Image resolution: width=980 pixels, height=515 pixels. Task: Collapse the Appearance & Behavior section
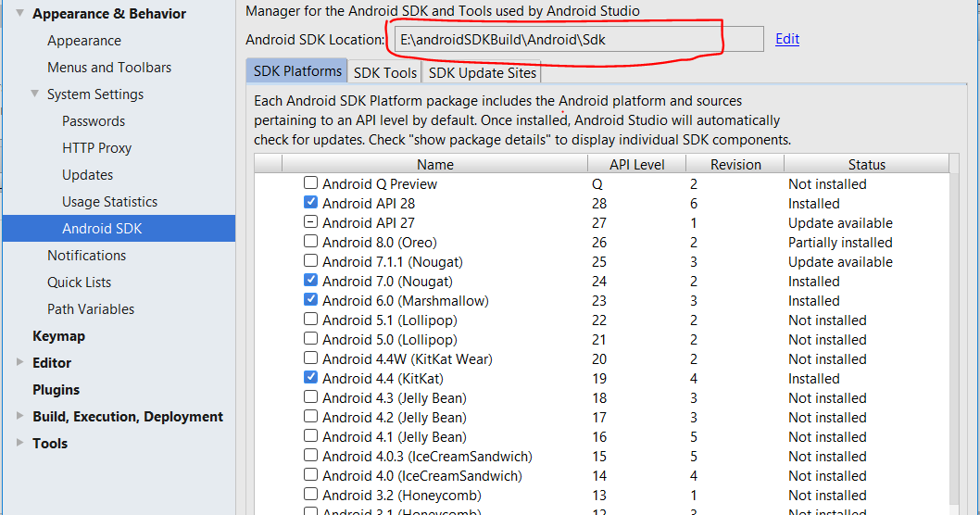coord(20,13)
